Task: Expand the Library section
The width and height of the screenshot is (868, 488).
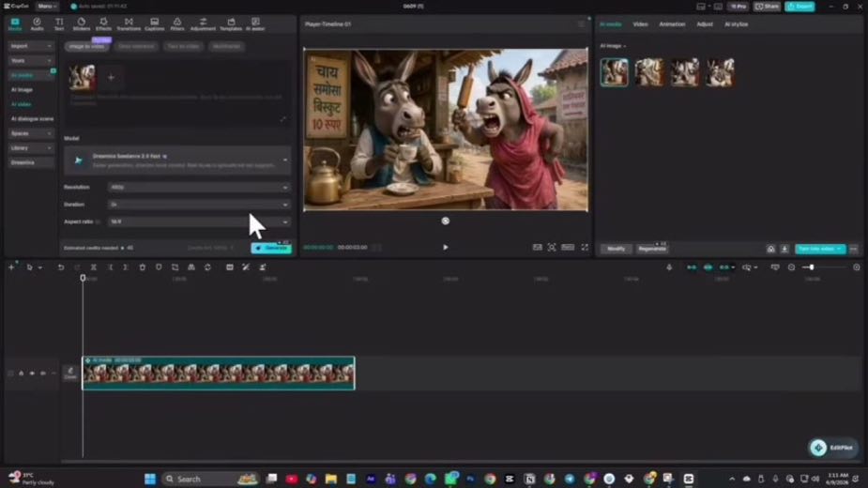Action: (30, 148)
